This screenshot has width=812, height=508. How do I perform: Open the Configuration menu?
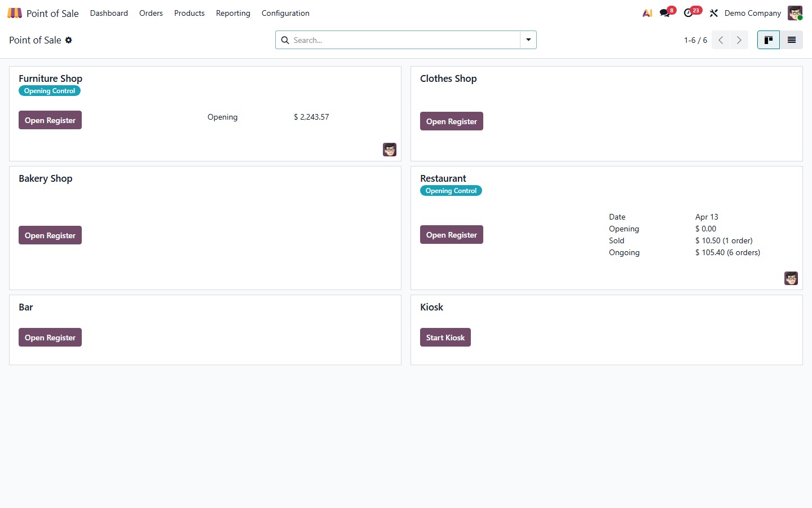[285, 13]
